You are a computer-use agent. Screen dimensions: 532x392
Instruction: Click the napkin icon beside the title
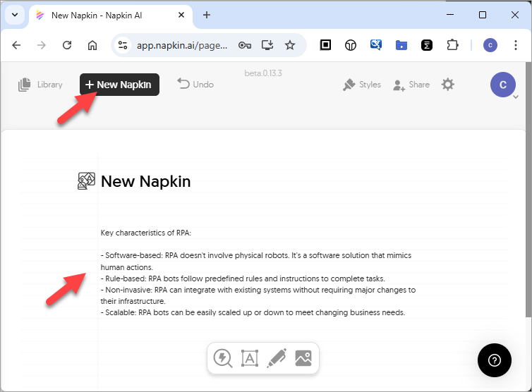(86, 181)
